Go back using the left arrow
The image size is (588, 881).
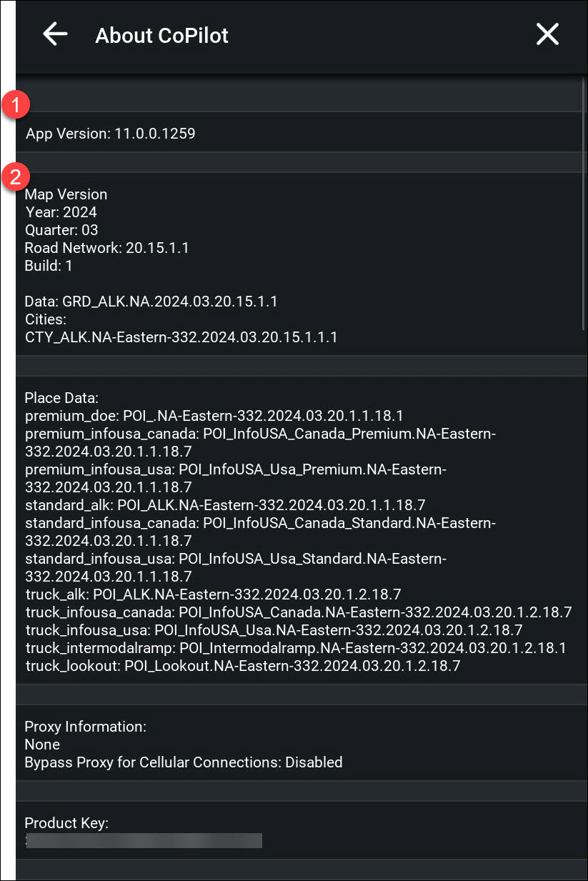pos(55,34)
